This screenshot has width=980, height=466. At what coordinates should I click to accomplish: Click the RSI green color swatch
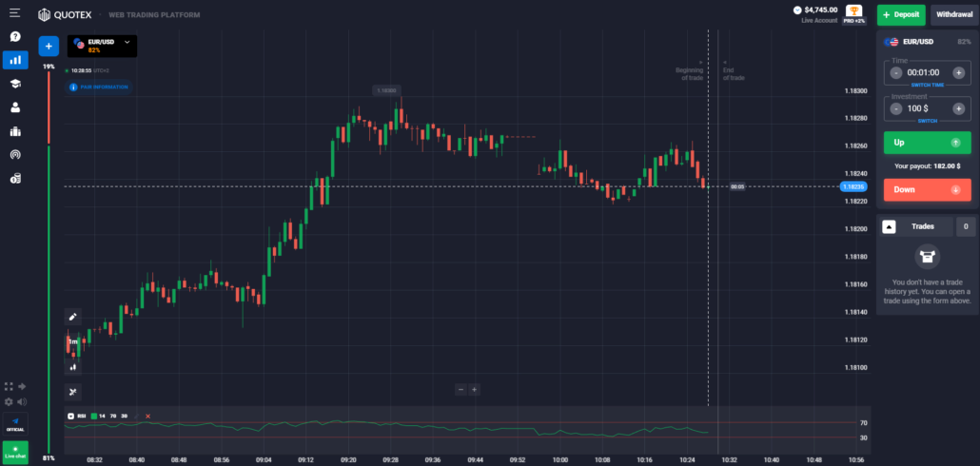click(x=93, y=416)
